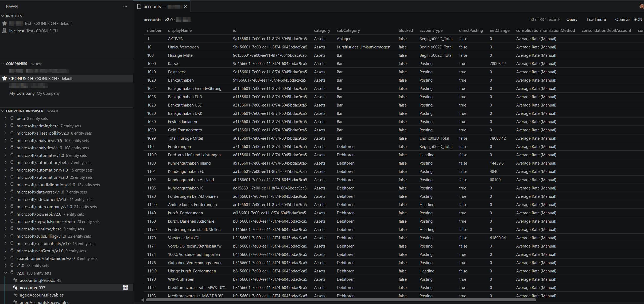Expand the beta endpoint node

[x=5, y=118]
